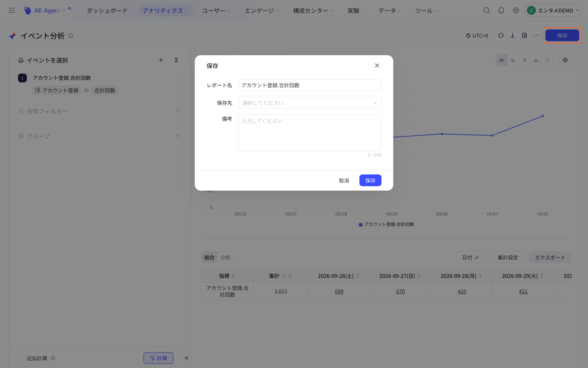Viewport: 588px width, 368px height.
Task: Add a filter next to 全体フィルター
Action: [x=178, y=111]
